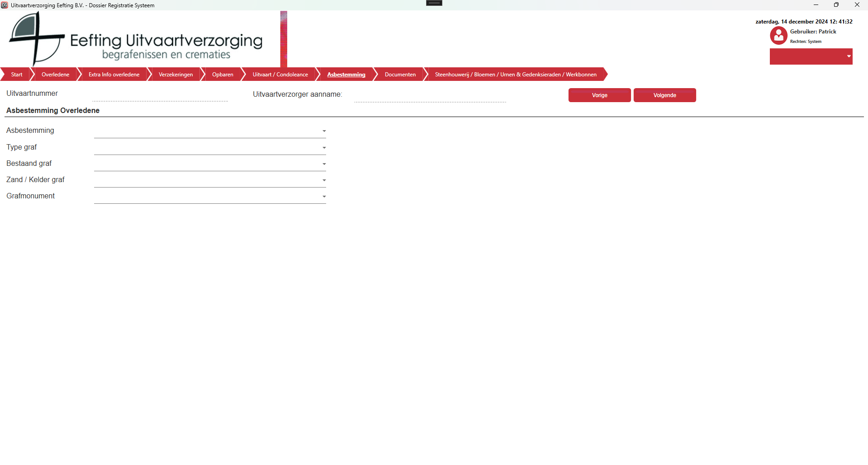868x465 pixels.
Task: Select the Verzekeringen tab
Action: coord(175,75)
